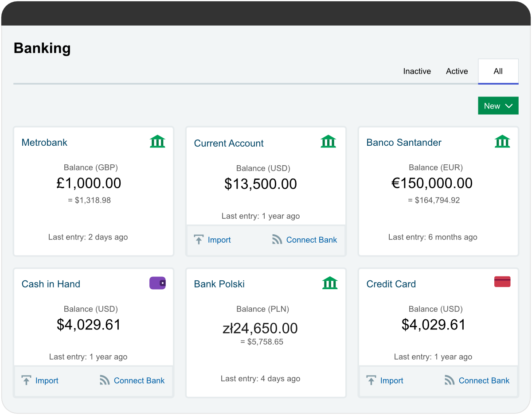Click the feed icon beside Connect Bank in Current Account
This screenshot has width=532, height=415.
[277, 240]
